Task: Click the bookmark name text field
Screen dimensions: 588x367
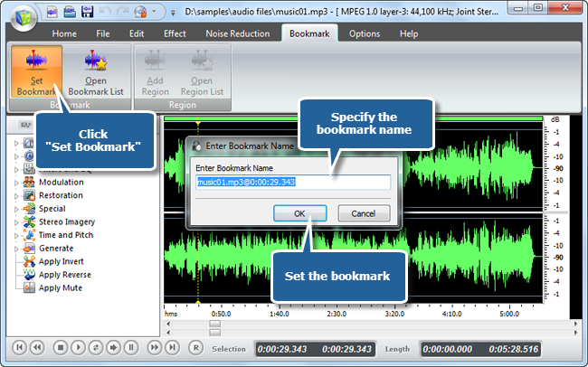Action: point(293,183)
